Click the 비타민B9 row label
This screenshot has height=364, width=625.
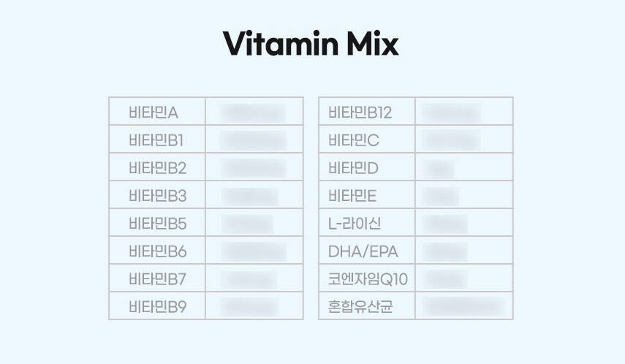pos(157,307)
